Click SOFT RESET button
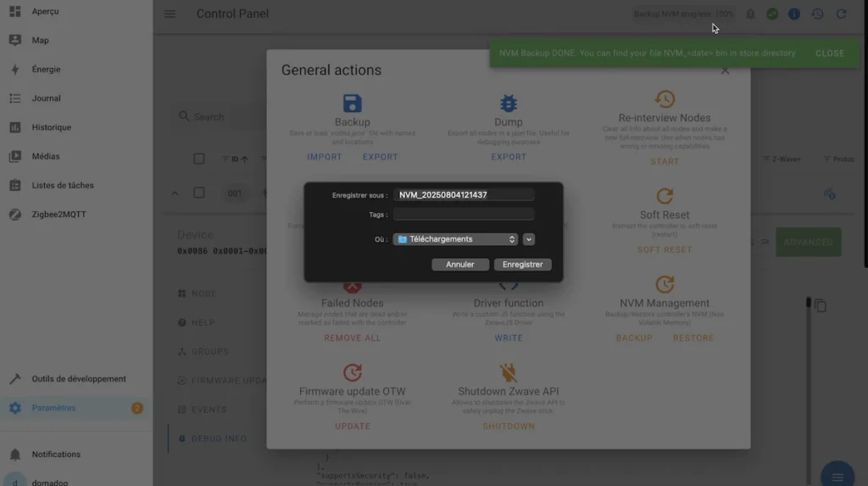The width and height of the screenshot is (868, 486). click(665, 250)
